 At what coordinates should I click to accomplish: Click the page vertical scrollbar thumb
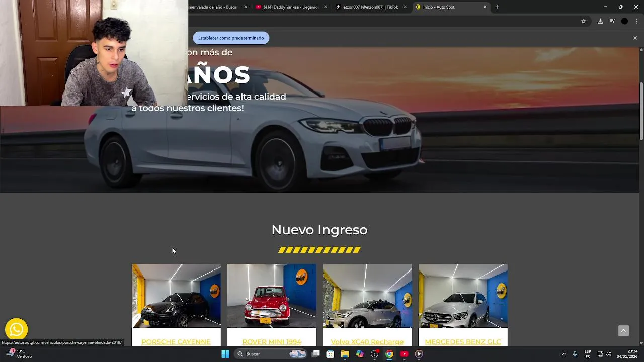[641, 111]
